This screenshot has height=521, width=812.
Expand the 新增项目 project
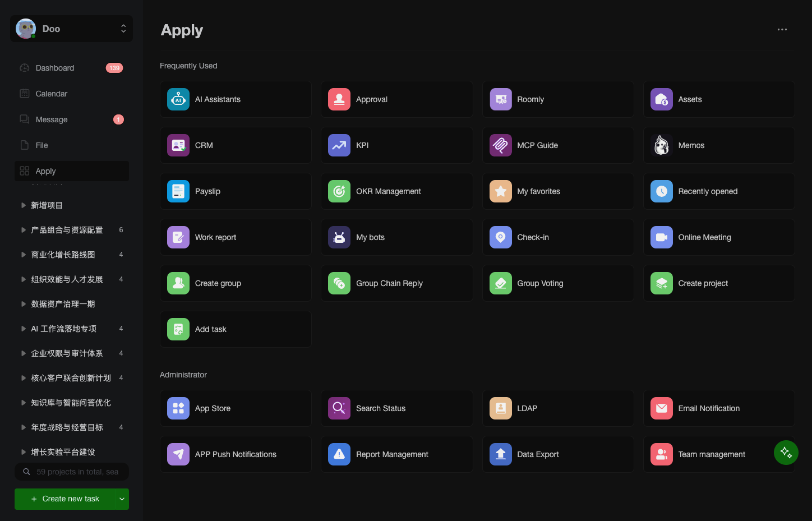[24, 205]
